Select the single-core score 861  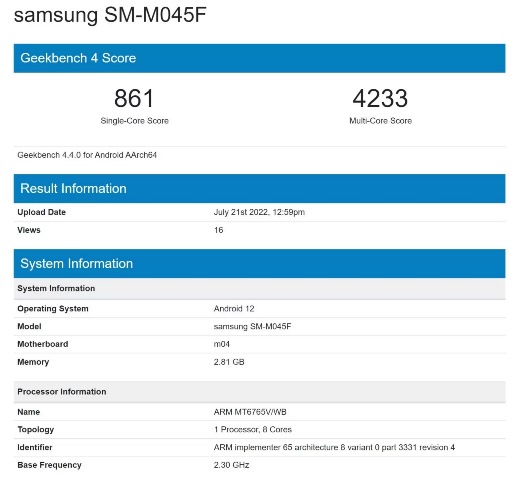point(134,98)
